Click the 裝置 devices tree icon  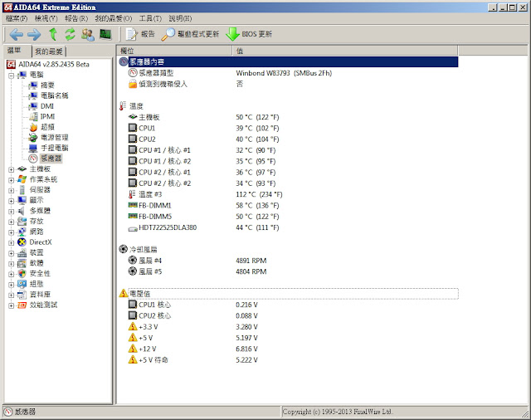point(22,253)
